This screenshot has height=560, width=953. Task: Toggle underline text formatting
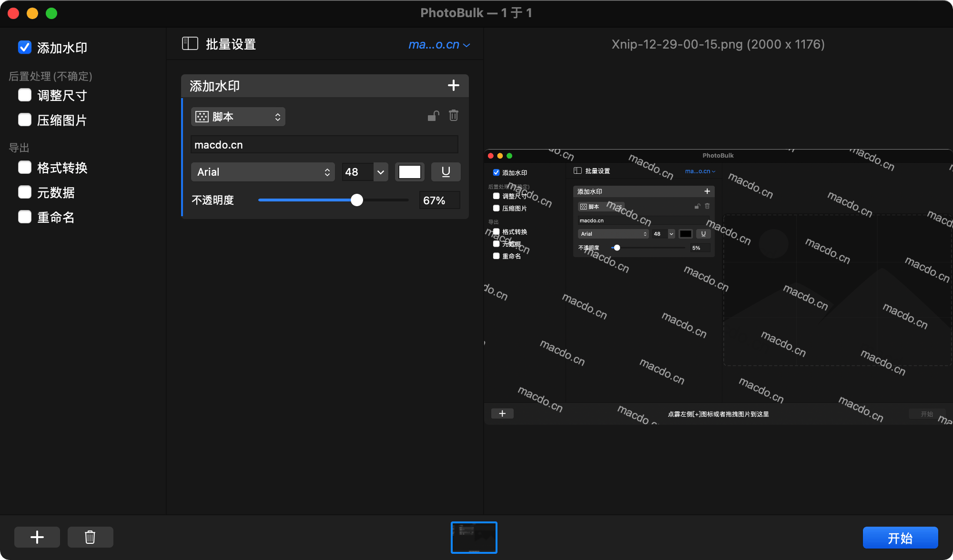click(446, 172)
